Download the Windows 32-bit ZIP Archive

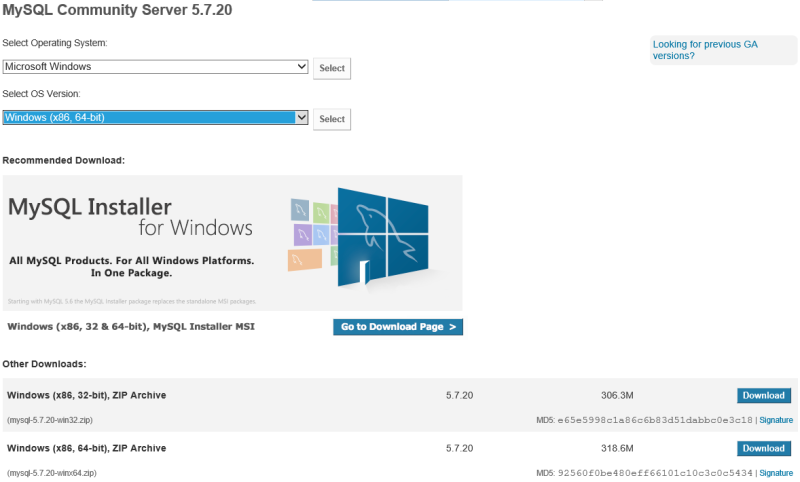764,395
